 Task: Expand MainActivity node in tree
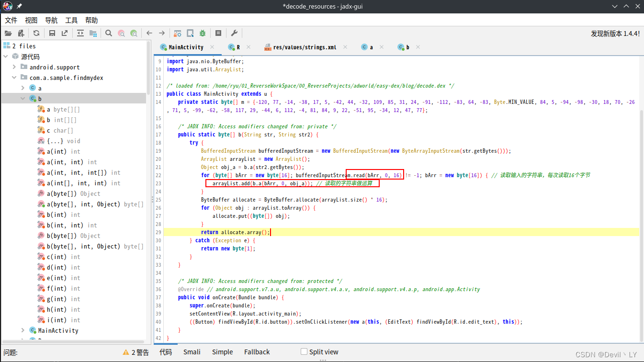(x=23, y=330)
